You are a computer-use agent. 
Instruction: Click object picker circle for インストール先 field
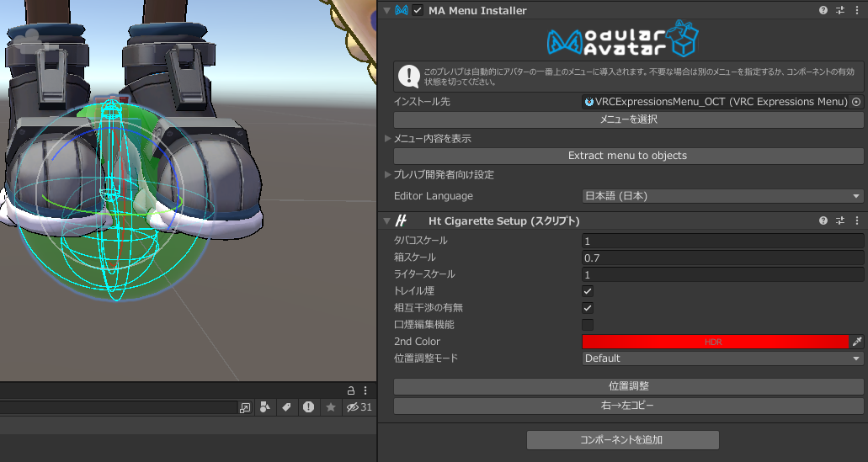tap(857, 102)
